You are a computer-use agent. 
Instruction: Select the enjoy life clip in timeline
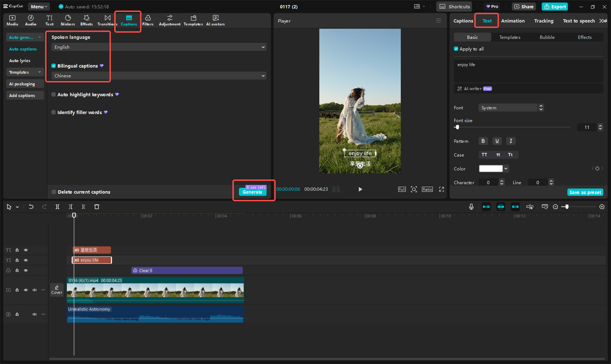(x=92, y=260)
